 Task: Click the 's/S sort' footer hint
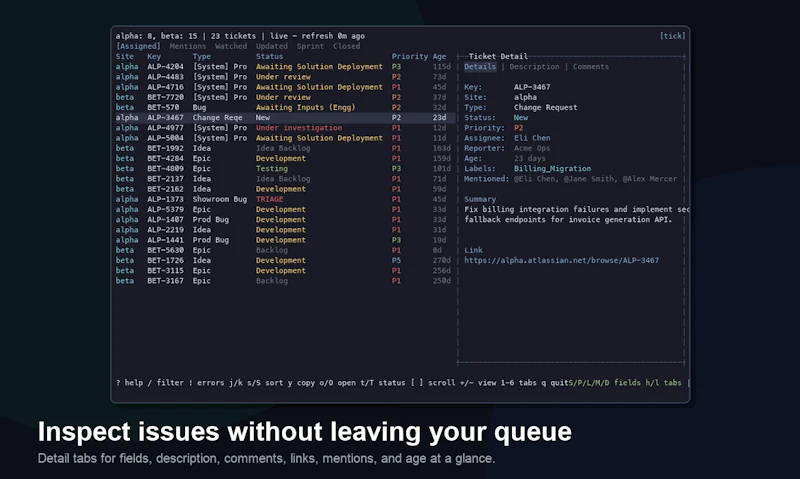coord(265,383)
